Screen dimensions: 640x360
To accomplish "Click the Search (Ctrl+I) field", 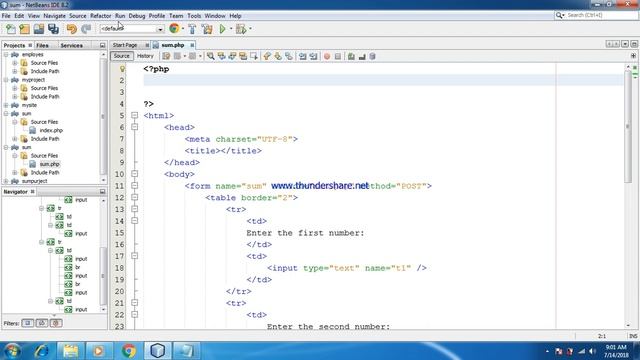I will tap(596, 15).
